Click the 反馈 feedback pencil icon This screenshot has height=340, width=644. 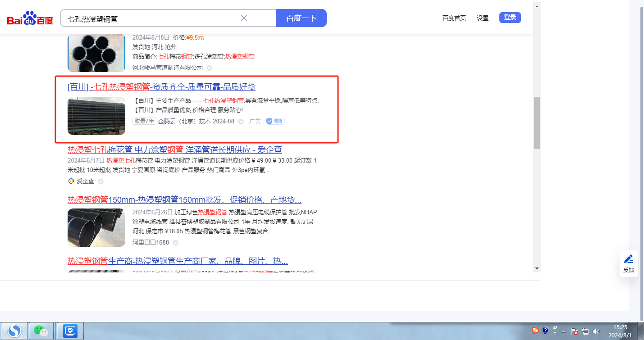(629, 259)
